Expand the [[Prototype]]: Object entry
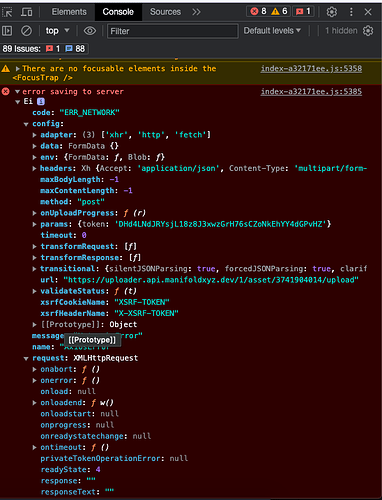The width and height of the screenshot is (382, 500). 34,324
